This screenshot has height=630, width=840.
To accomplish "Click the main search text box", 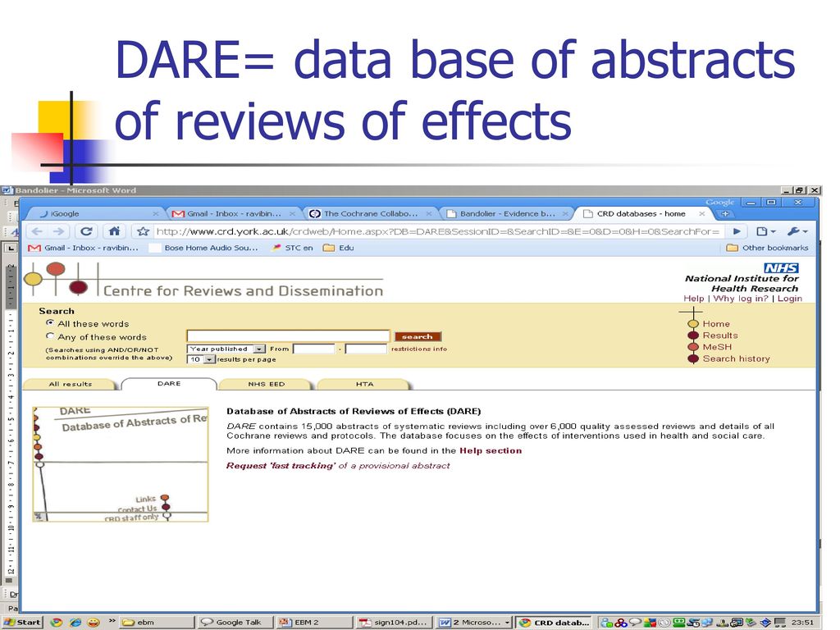I will [x=288, y=336].
